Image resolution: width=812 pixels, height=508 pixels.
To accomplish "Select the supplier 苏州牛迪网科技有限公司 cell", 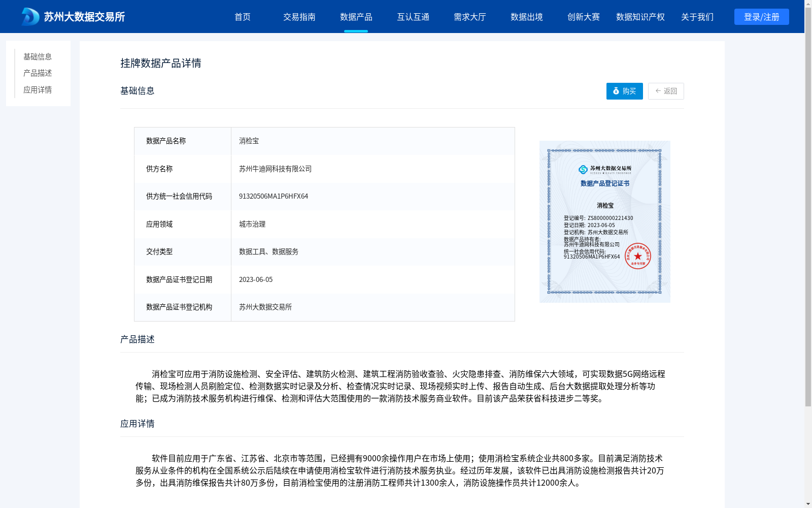I will tap(373, 169).
